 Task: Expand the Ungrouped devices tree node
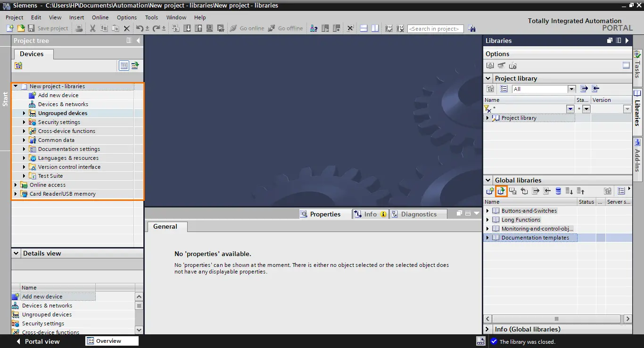coord(24,113)
